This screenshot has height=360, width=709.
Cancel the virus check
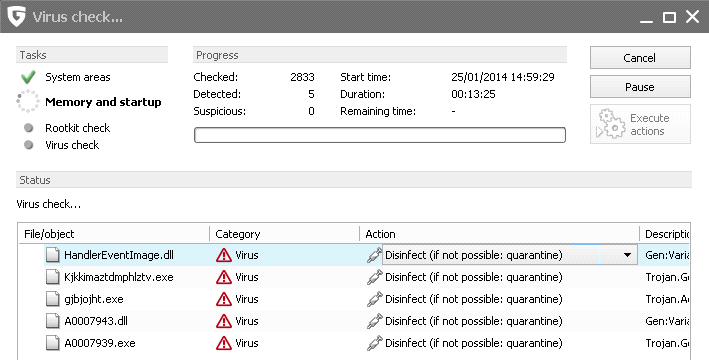pos(640,58)
